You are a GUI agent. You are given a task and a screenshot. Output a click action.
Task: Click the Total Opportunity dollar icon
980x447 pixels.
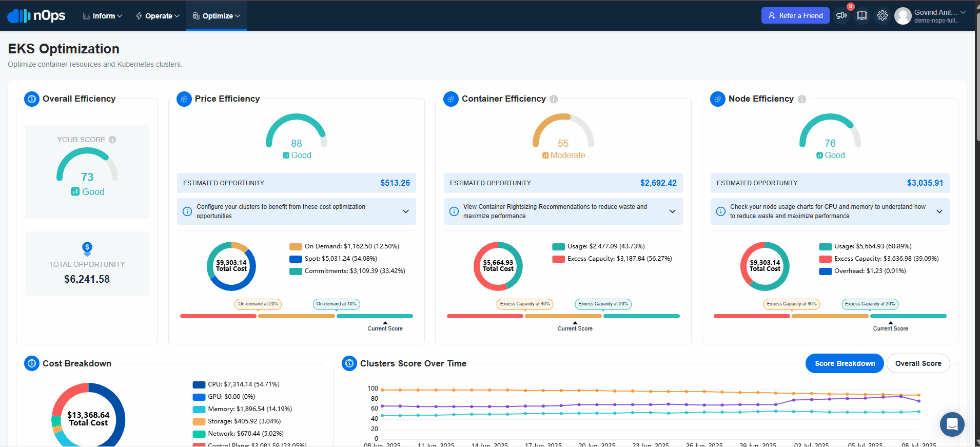click(87, 249)
